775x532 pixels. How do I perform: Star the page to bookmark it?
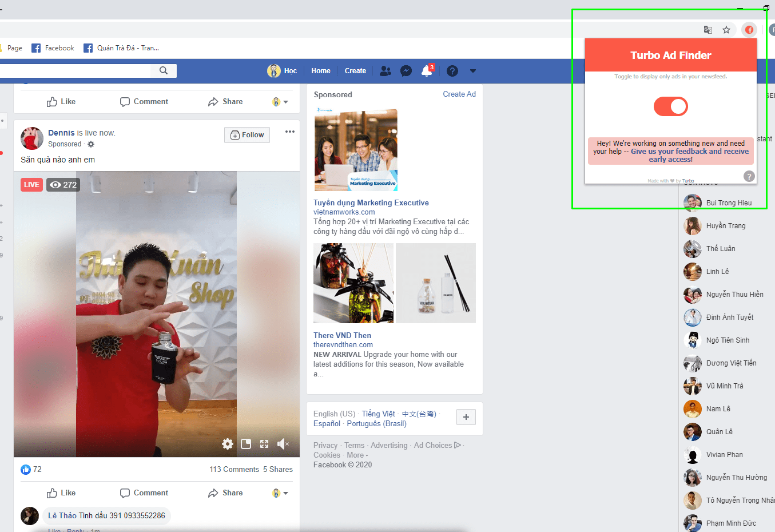tap(726, 29)
